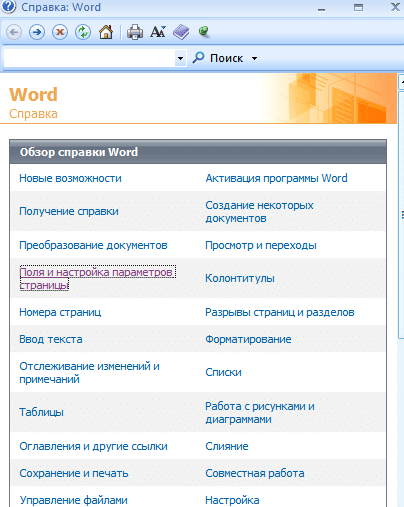
Task: Expand the Поиск scope dropdown arrow
Action: click(254, 58)
